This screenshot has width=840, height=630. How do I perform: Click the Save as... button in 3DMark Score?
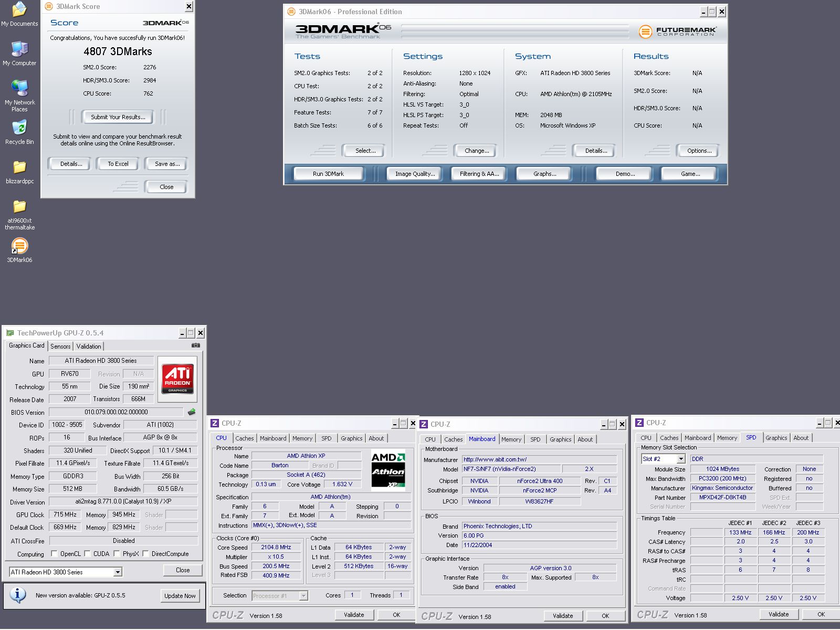point(167,164)
